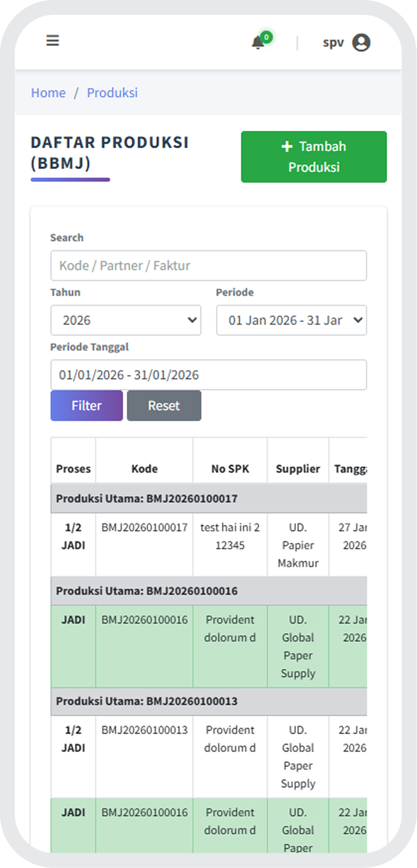Click the Kode column header
417x868 pixels.
click(144, 469)
